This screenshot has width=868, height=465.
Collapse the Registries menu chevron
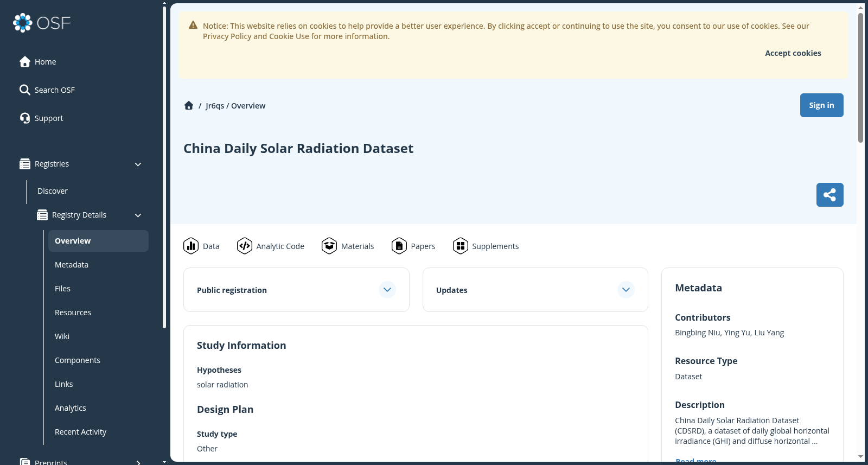point(138,164)
